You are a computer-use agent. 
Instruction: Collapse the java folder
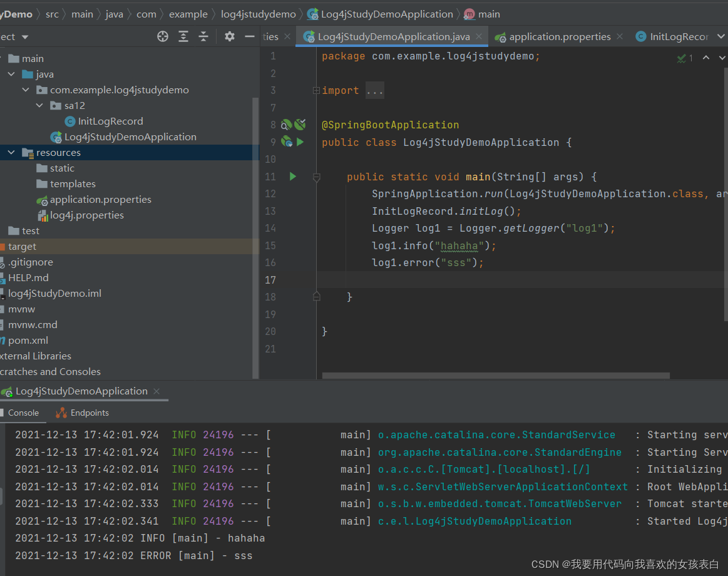pyautogui.click(x=12, y=75)
